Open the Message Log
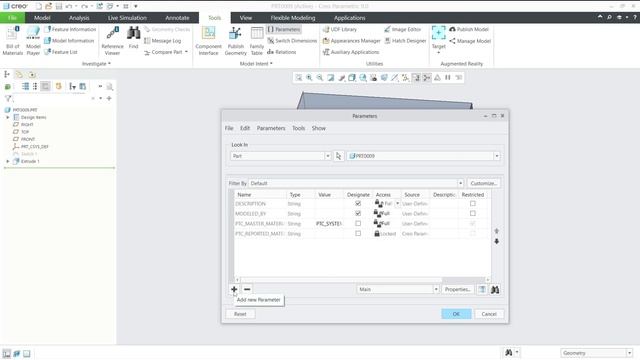The height and width of the screenshot is (360, 640). click(162, 41)
